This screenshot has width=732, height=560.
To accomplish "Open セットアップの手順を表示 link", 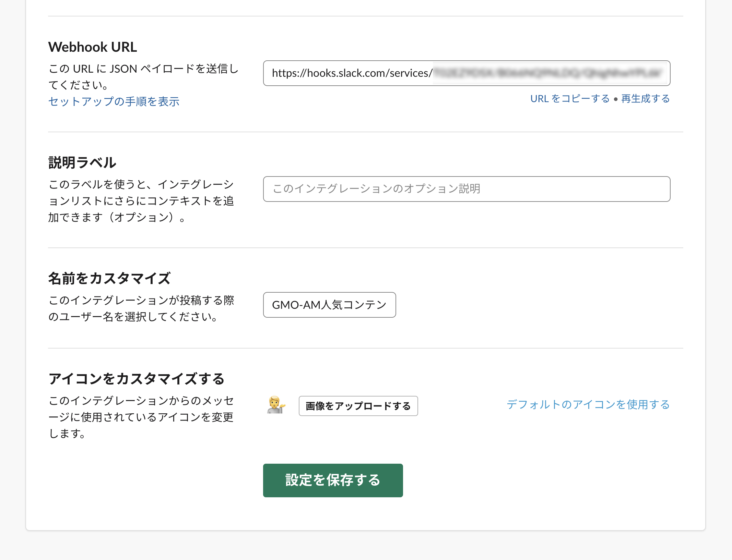I will 114,101.
